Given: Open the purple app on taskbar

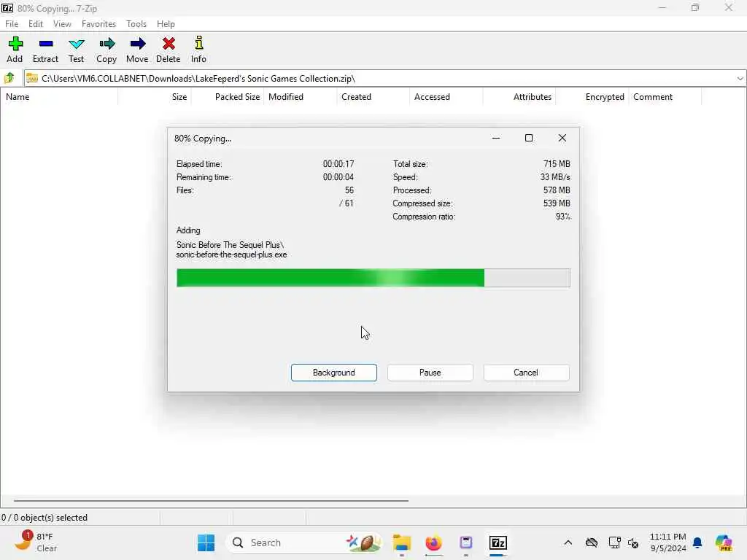Looking at the screenshot, I should coord(465,542).
